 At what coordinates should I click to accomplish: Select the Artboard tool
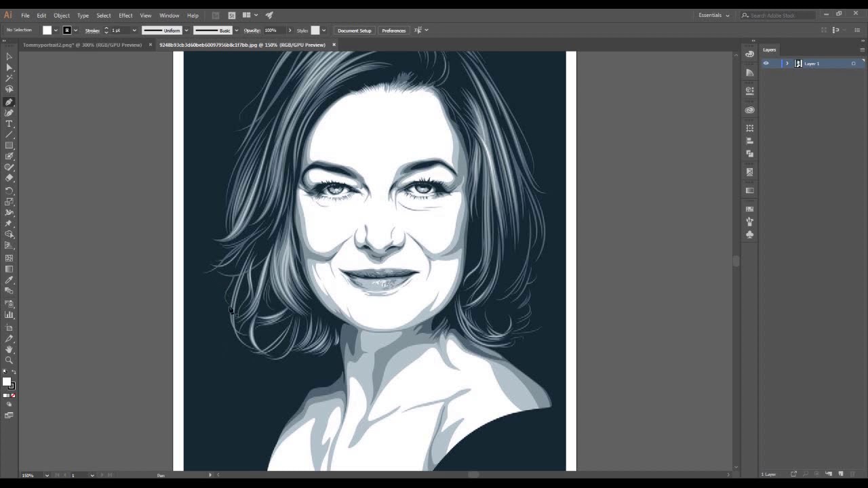(9, 327)
